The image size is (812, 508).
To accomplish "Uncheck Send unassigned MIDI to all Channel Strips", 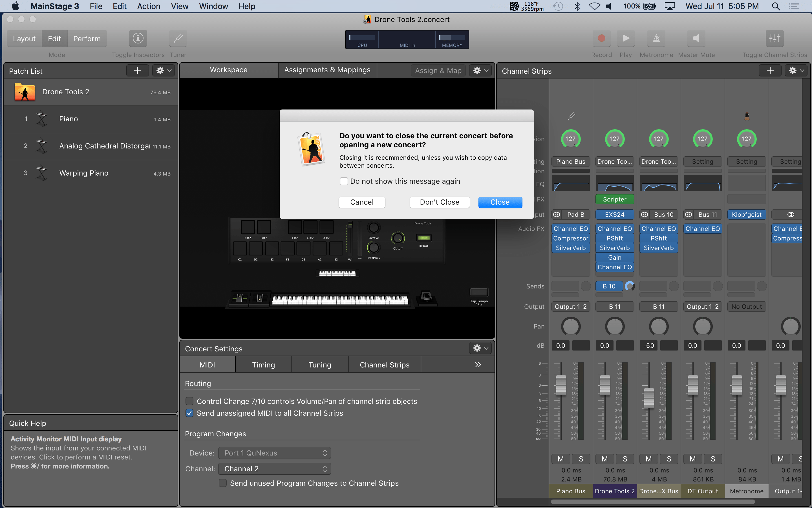I will coord(189,413).
